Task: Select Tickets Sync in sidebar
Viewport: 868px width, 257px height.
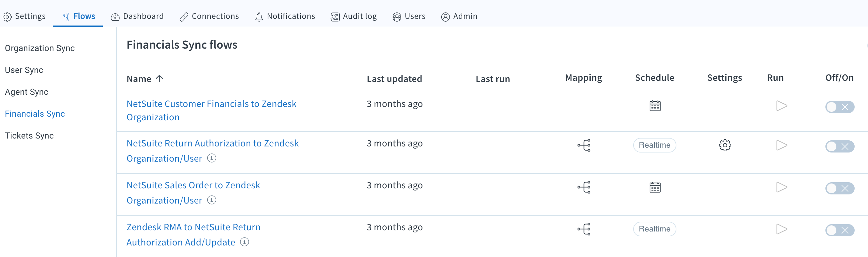Action: click(x=29, y=135)
